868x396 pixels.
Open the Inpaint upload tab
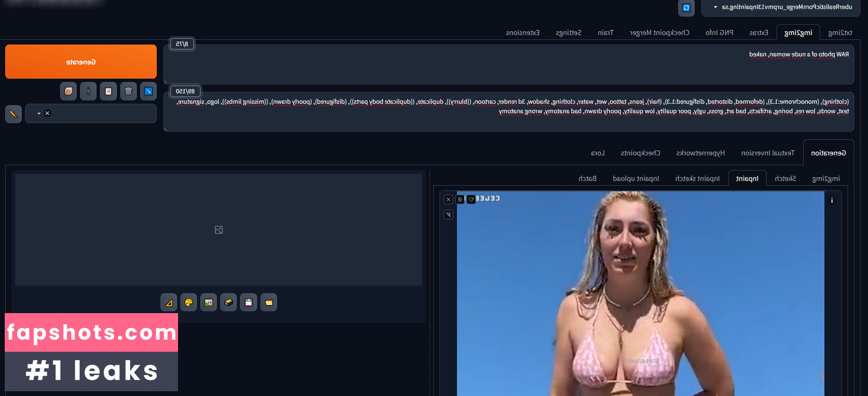coord(635,179)
